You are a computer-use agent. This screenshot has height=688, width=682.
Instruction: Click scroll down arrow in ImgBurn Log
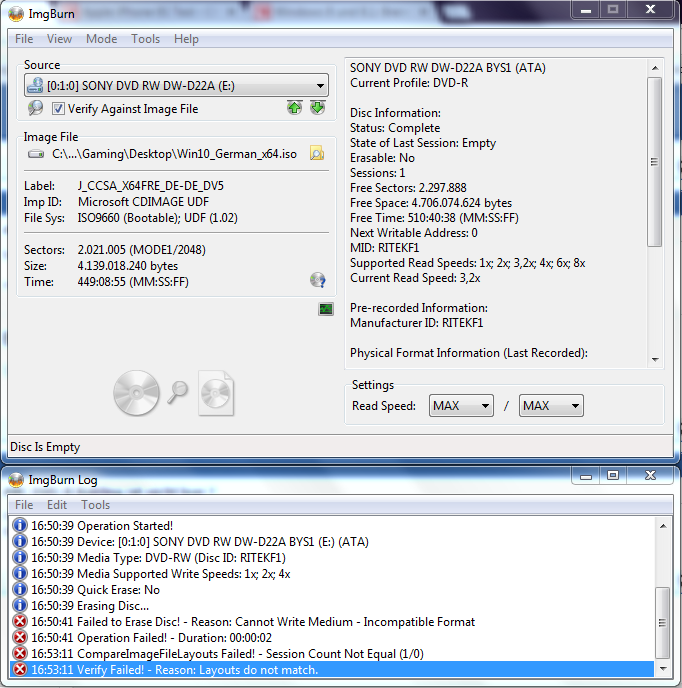pyautogui.click(x=663, y=669)
